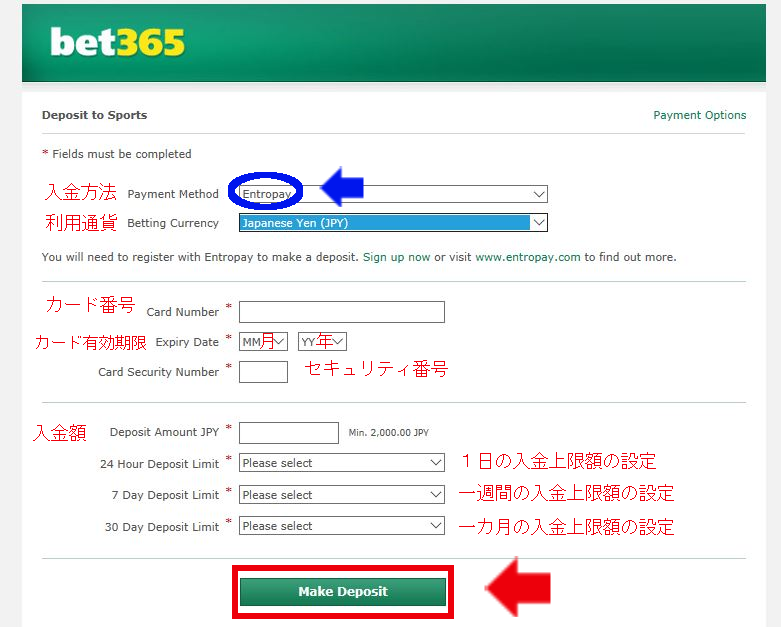The height and width of the screenshot is (627, 781).
Task: Click the Make Deposit button
Action: 343,592
